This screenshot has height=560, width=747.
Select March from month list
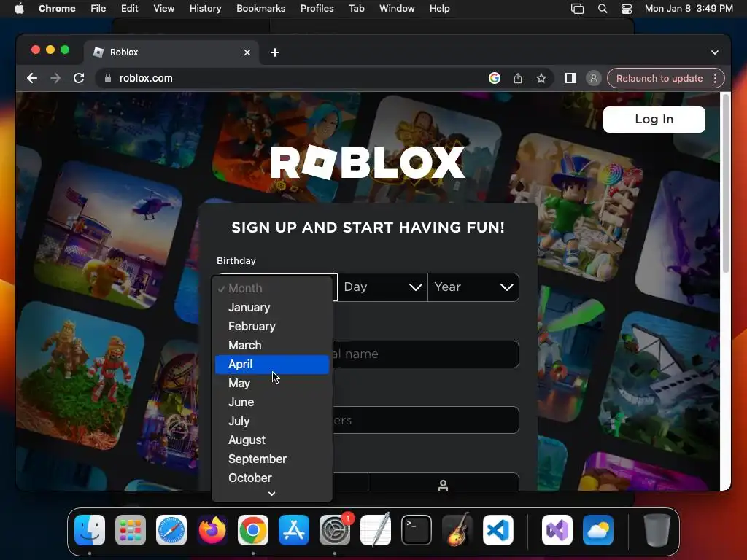point(272,345)
